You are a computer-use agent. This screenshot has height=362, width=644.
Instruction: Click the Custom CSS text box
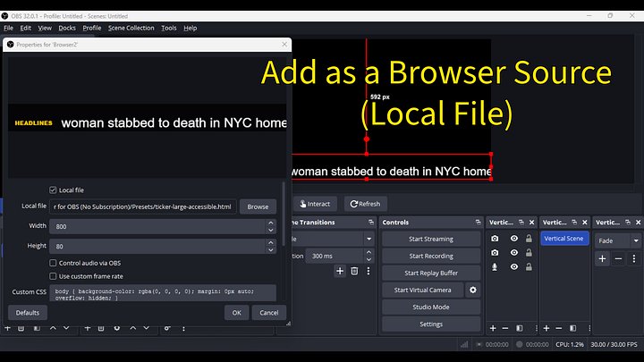coord(163,293)
